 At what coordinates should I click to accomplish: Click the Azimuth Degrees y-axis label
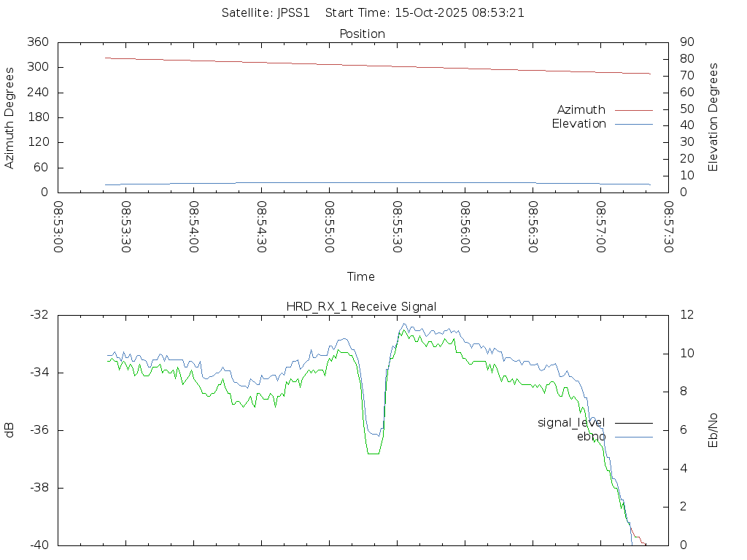(x=10, y=118)
